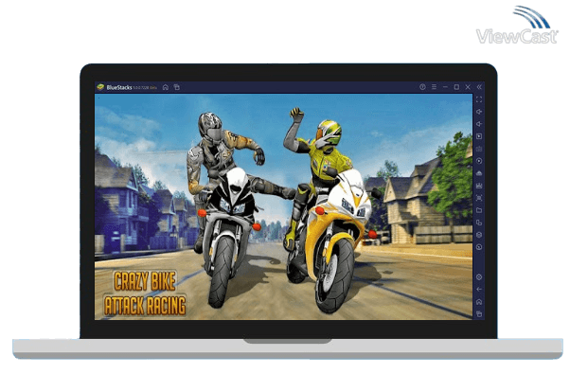Click the hexagon cube sidebar icon
The image size is (570, 392).
(479, 235)
